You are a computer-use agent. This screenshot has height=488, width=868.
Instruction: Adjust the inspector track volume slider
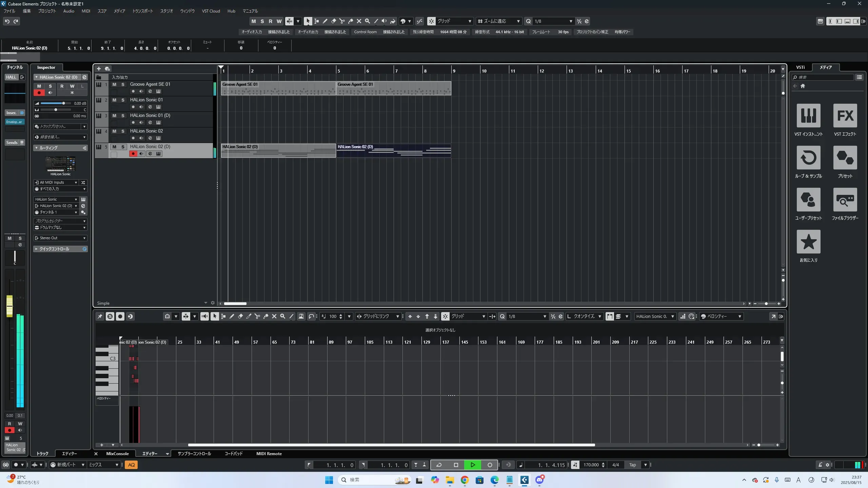[63, 103]
